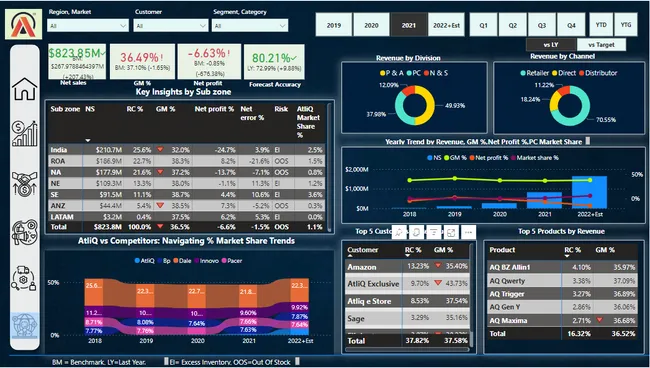Click the Retailer teal legend marker
Screen dimensions: 650x368
coord(523,73)
